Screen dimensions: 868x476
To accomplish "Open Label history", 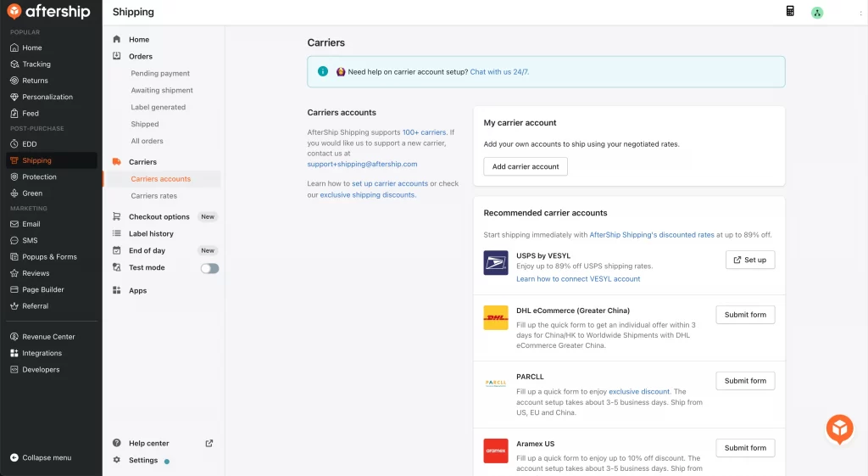I will pos(151,234).
